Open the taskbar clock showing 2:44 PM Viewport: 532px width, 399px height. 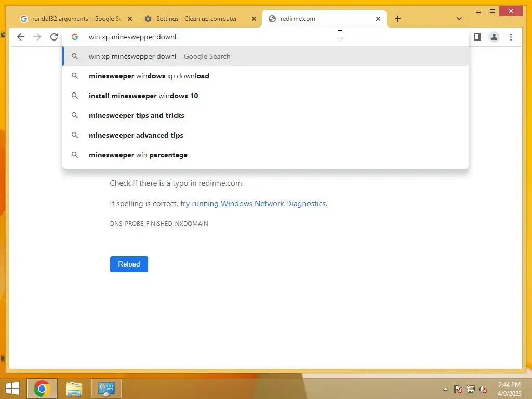coord(509,389)
